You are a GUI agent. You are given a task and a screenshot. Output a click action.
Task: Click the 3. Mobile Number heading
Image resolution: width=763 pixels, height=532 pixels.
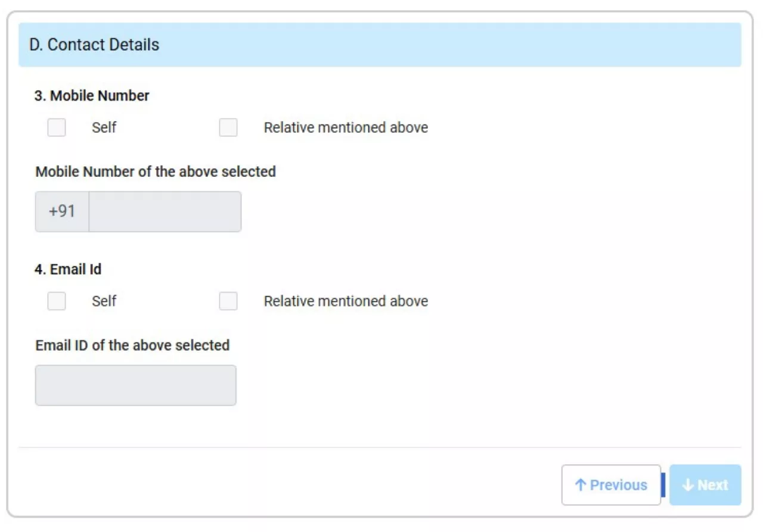[92, 95]
